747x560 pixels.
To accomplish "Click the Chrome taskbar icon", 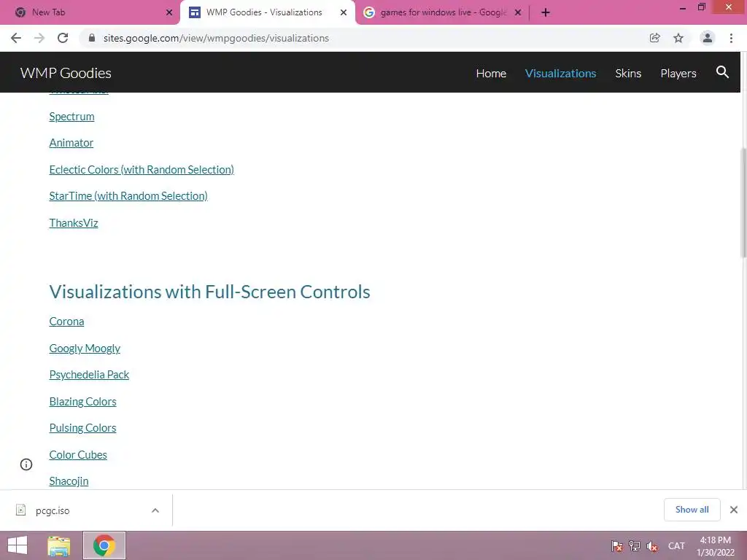I will [104, 545].
